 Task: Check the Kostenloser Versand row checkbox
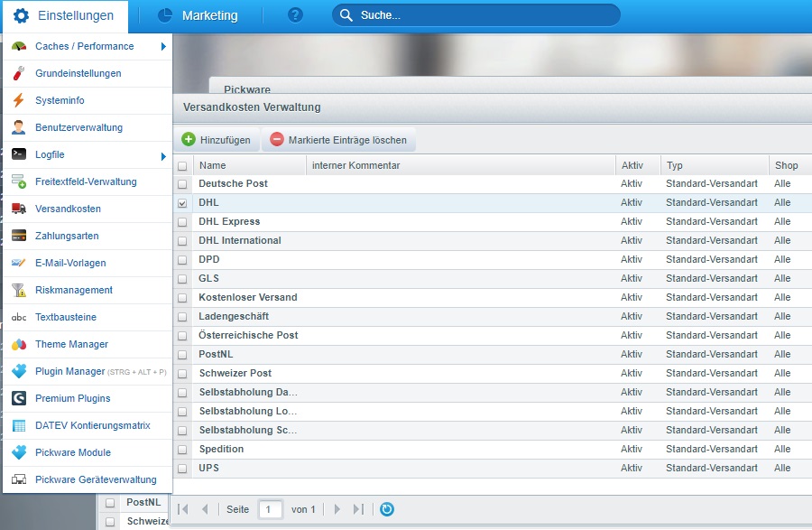click(x=182, y=298)
